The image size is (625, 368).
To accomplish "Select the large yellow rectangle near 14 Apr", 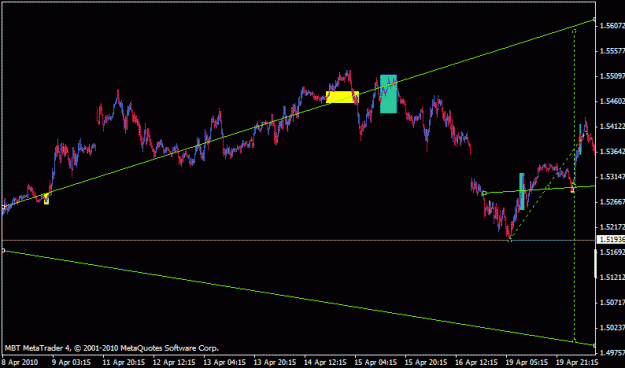I will (x=342, y=97).
